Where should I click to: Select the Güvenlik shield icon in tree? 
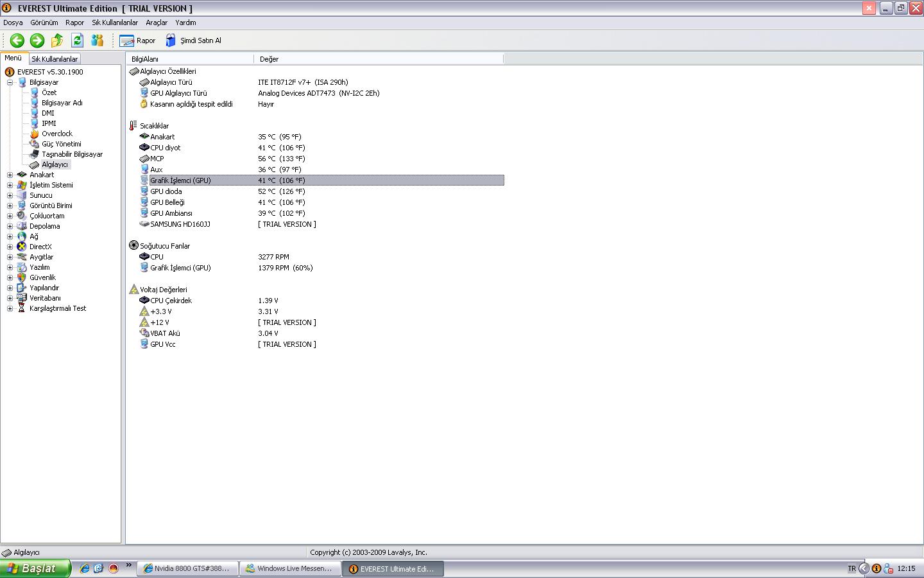pos(22,277)
